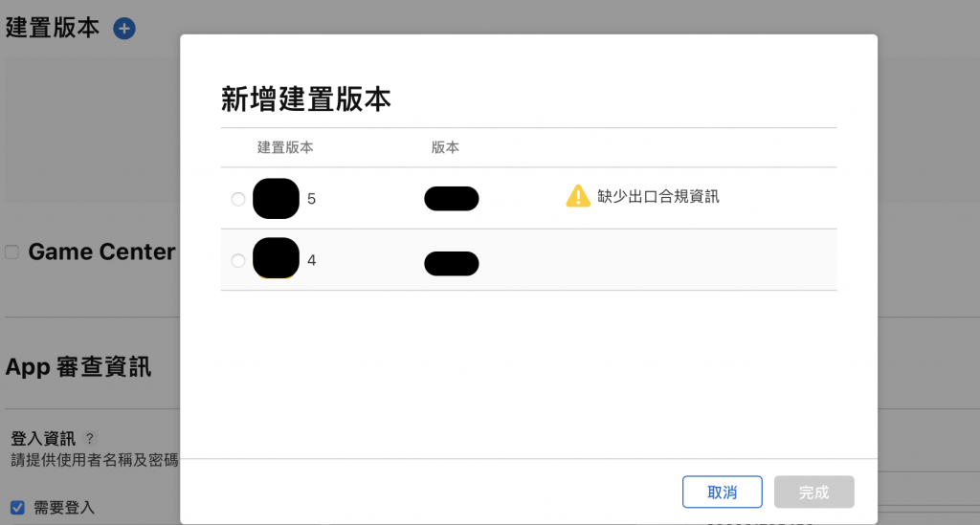Image resolution: width=980 pixels, height=525 pixels.
Task: Click the 取消 button
Action: point(722,492)
